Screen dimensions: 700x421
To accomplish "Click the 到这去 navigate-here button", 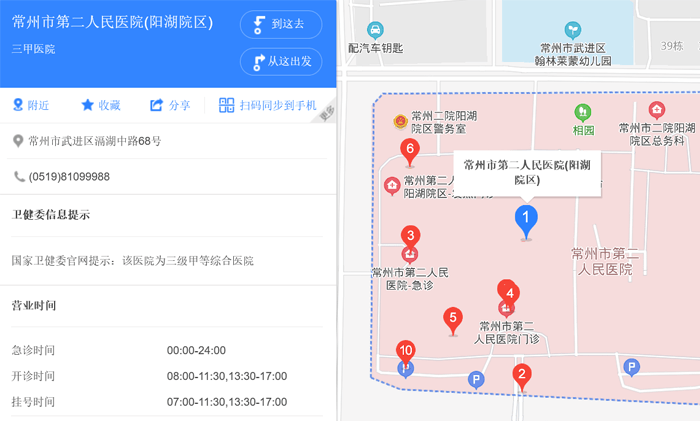I will (281, 24).
